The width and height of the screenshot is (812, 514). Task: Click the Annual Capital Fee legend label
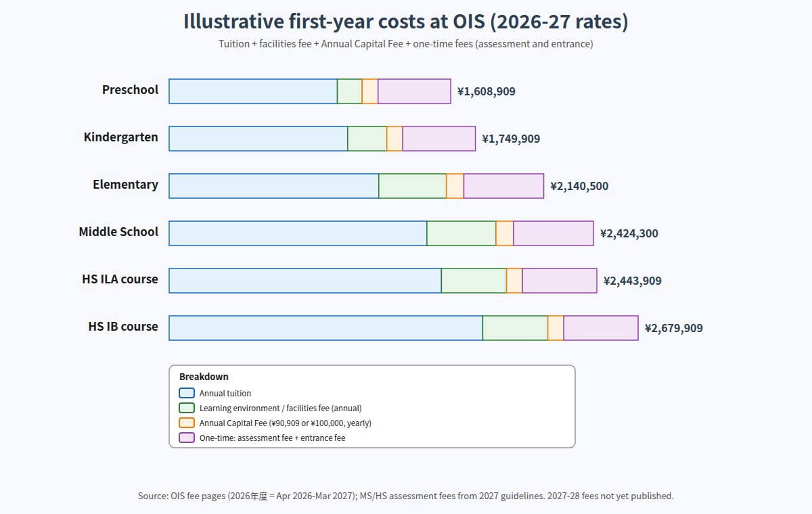point(286,423)
